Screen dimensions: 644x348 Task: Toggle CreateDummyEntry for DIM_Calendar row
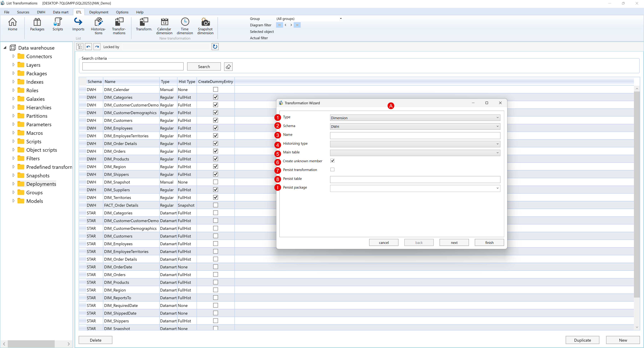pyautogui.click(x=215, y=90)
